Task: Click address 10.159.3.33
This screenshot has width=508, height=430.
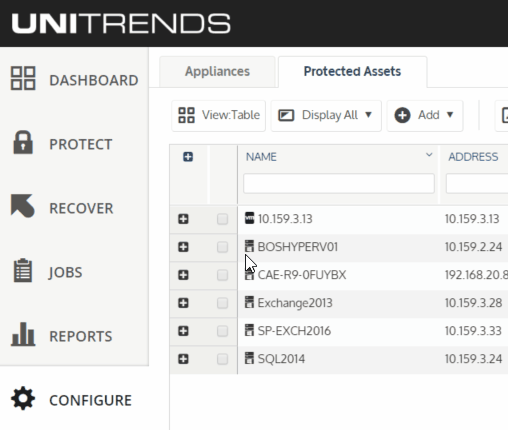Action: coord(473,331)
